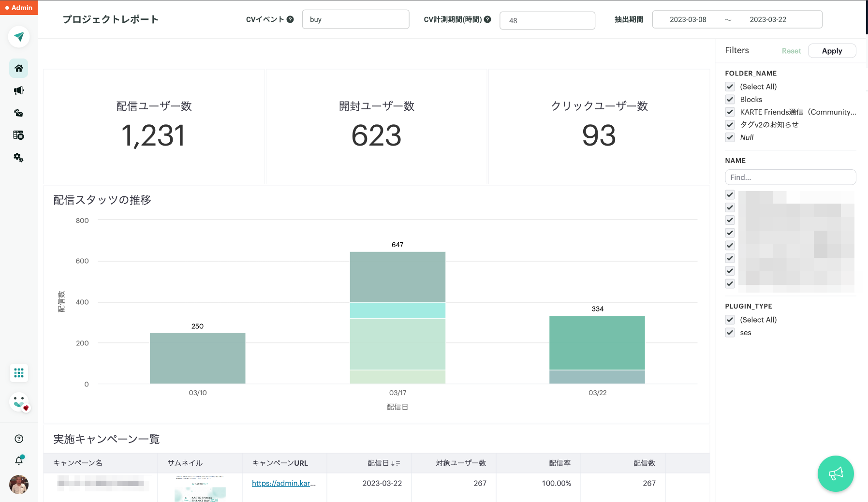Click the 647 label above 03/17 bar
Image resolution: width=868 pixels, height=502 pixels.
click(397, 245)
